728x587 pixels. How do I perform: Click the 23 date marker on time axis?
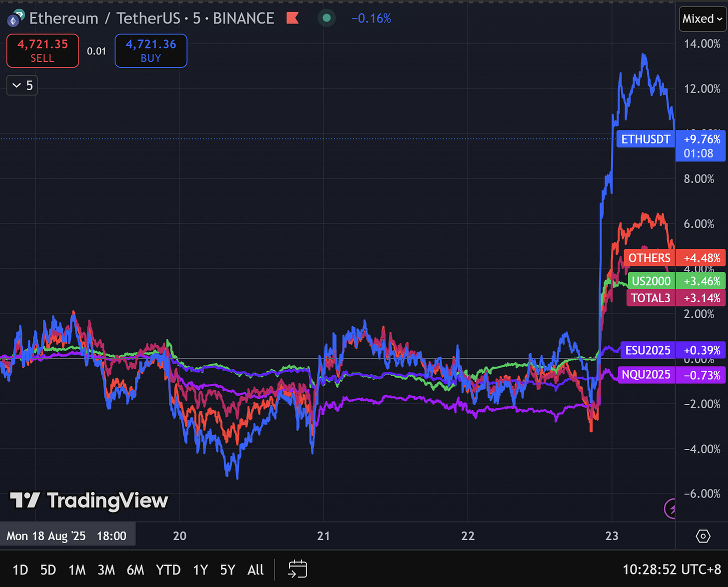coord(611,536)
